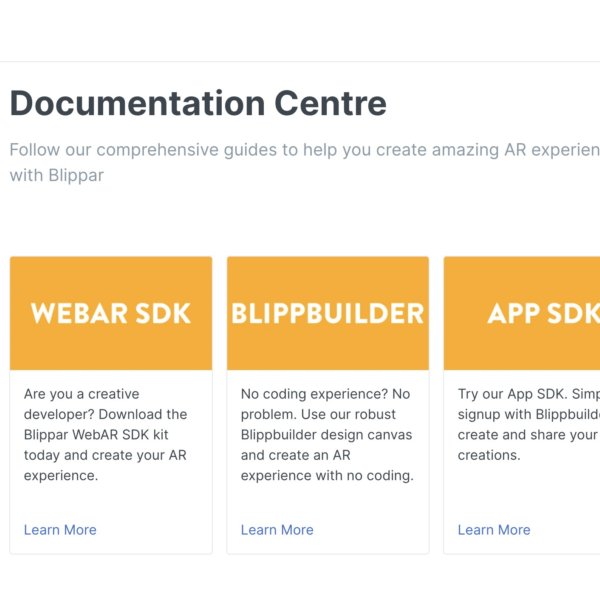
Task: Click the 'Are you a creative developer?' description
Action: [105, 435]
